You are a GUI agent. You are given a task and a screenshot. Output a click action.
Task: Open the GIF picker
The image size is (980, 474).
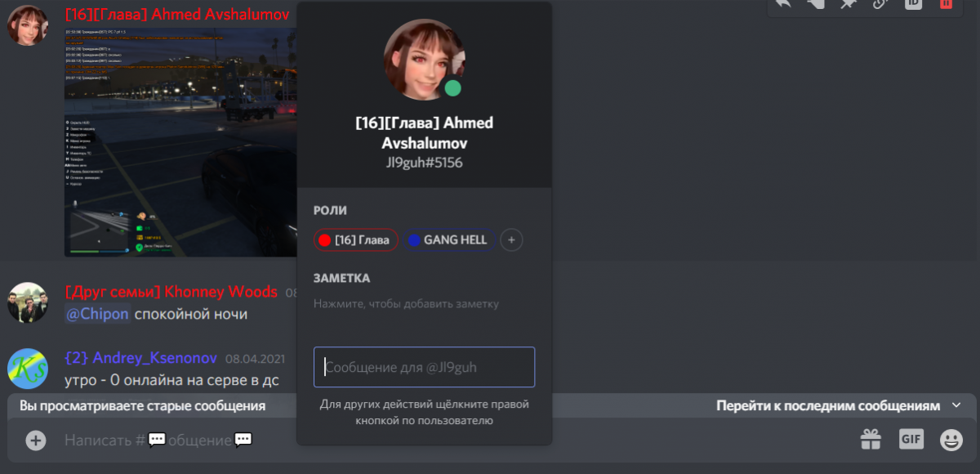point(911,439)
